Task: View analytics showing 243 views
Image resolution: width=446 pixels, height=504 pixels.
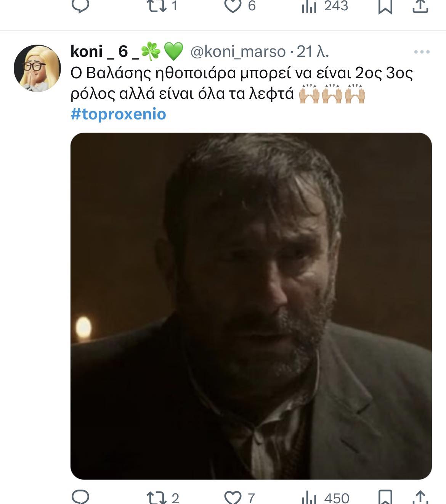Action: tap(309, 6)
